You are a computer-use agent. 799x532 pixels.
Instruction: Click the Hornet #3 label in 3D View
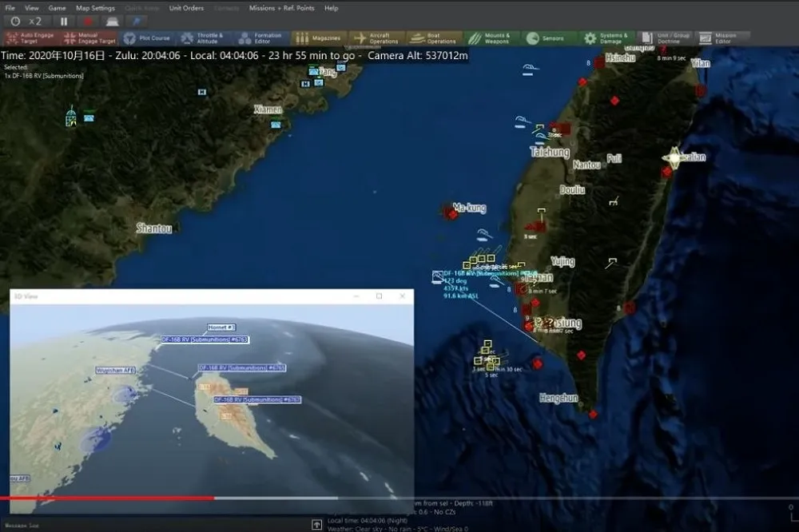[x=221, y=328]
